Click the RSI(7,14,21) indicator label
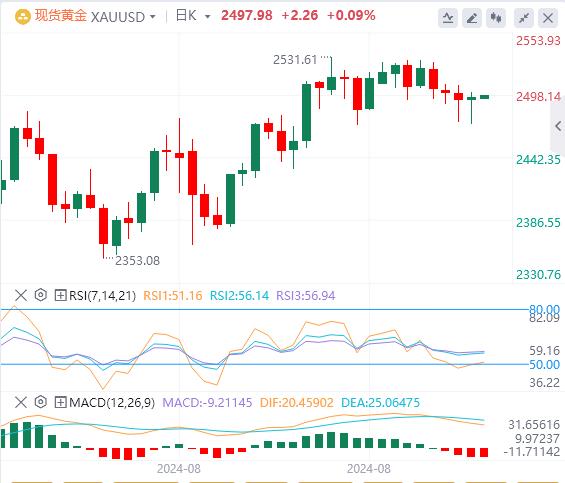565x483 pixels. pos(102,296)
